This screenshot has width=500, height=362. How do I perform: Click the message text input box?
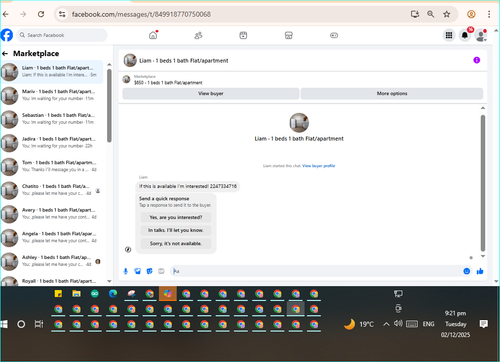click(317, 271)
